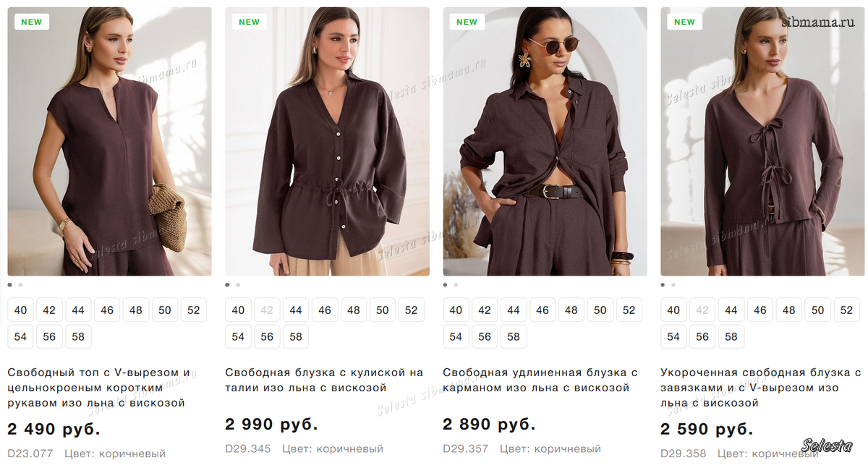The width and height of the screenshot is (868, 468).
Task: Choose size 58 for the drawstring blouse
Action: click(296, 336)
